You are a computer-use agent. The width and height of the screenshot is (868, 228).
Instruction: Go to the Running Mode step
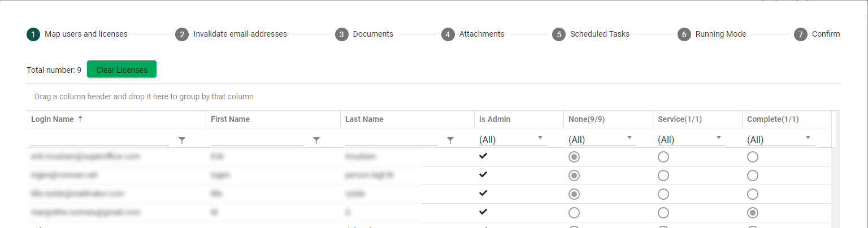pyautogui.click(x=721, y=34)
